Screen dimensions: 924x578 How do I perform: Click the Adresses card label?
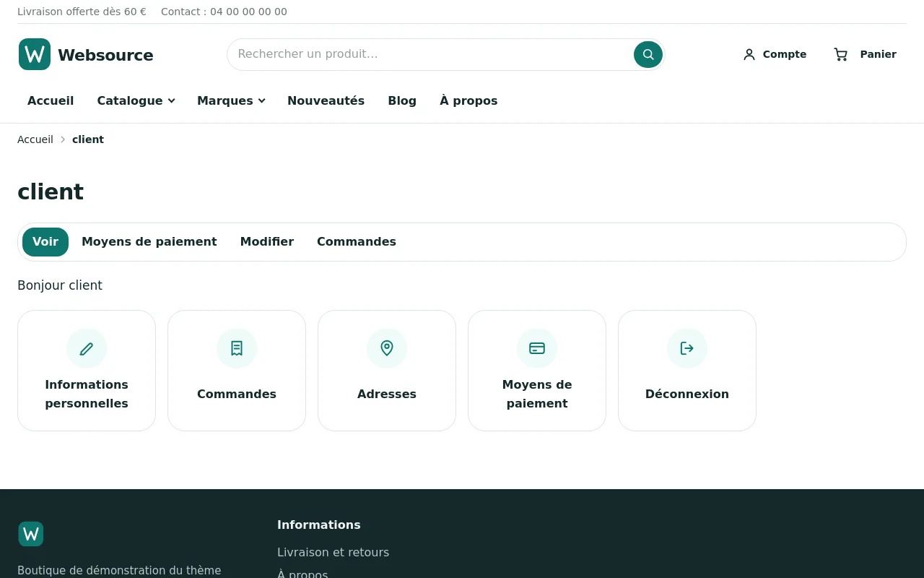click(387, 394)
